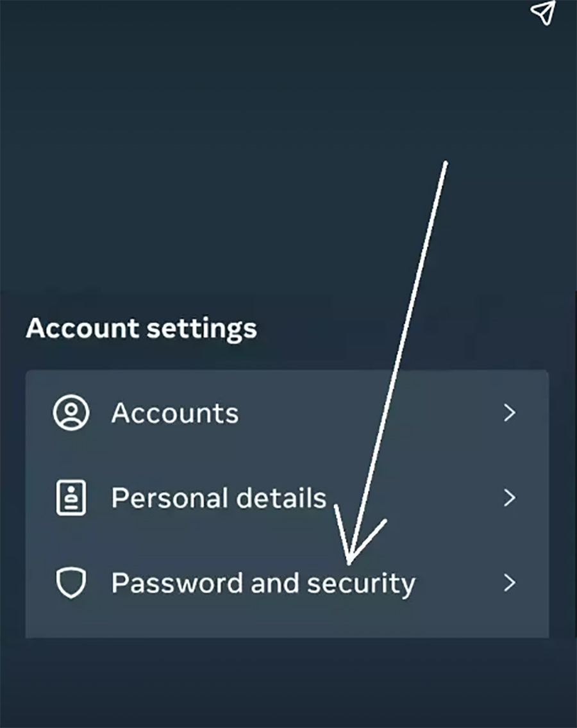577x728 pixels.
Task: Click the Account settings heading
Action: coord(141,329)
